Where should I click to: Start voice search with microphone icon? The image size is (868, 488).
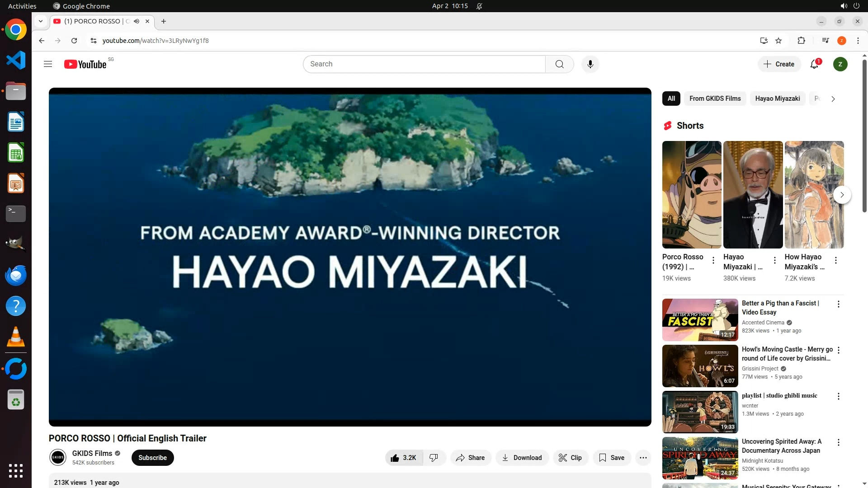click(x=590, y=64)
